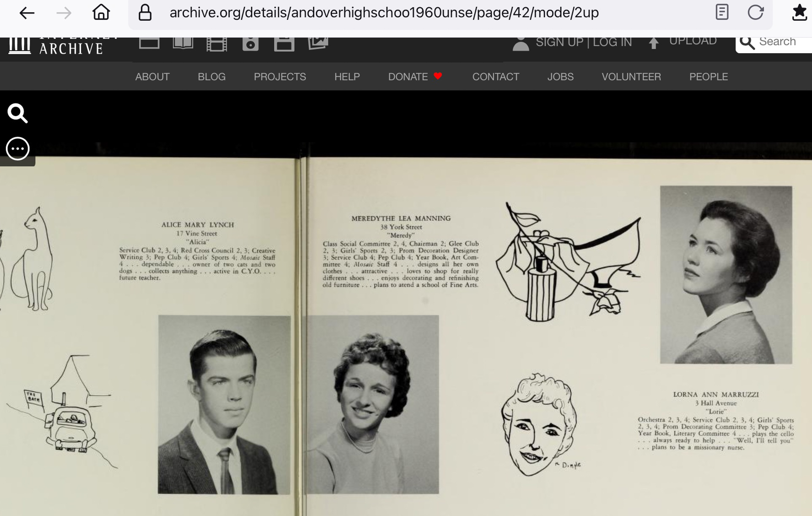Open the Images icon
This screenshot has height=516, width=812.
pyautogui.click(x=318, y=44)
